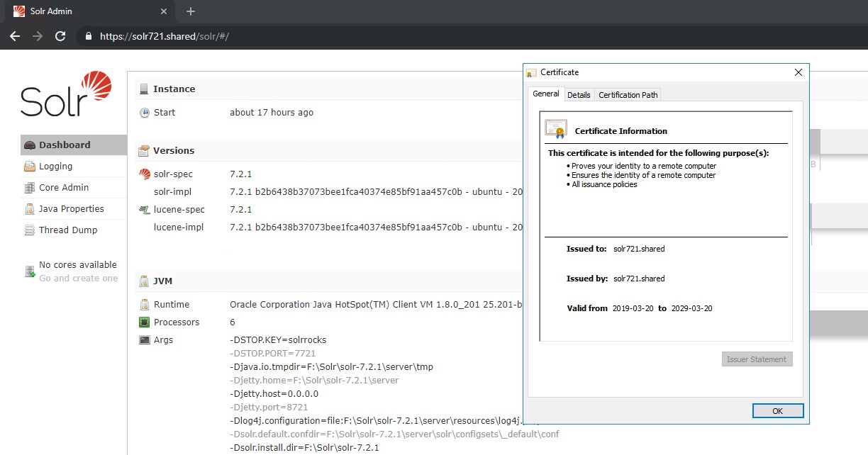This screenshot has width=868, height=455.
Task: Click the Core Admin icon
Action: pos(30,188)
